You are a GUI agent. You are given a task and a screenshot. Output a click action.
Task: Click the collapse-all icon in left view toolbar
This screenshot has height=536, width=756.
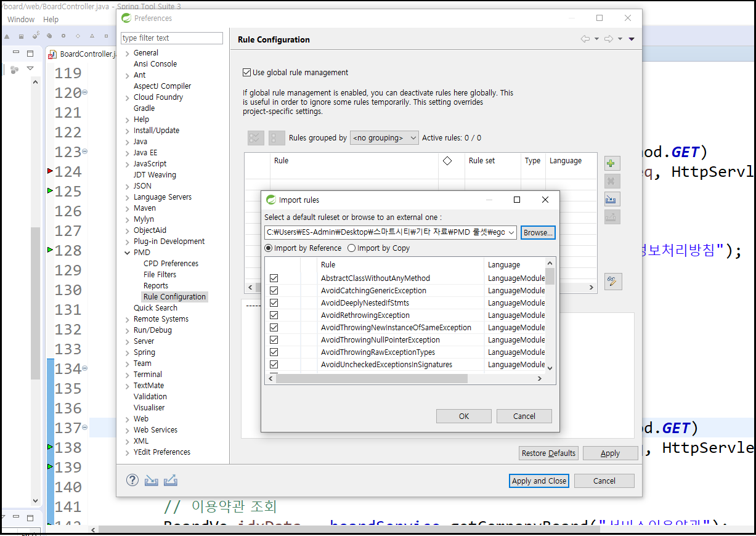pyautogui.click(x=14, y=69)
